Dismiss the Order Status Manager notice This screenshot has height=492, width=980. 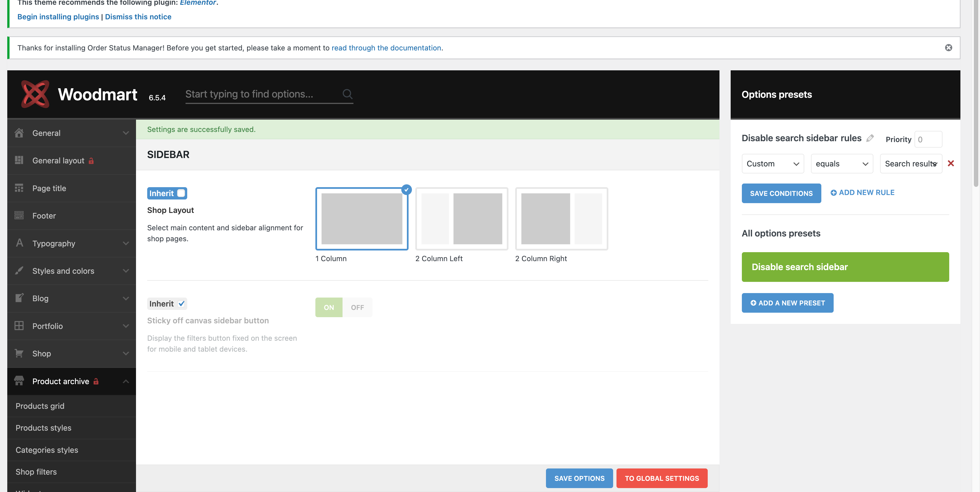pos(948,48)
